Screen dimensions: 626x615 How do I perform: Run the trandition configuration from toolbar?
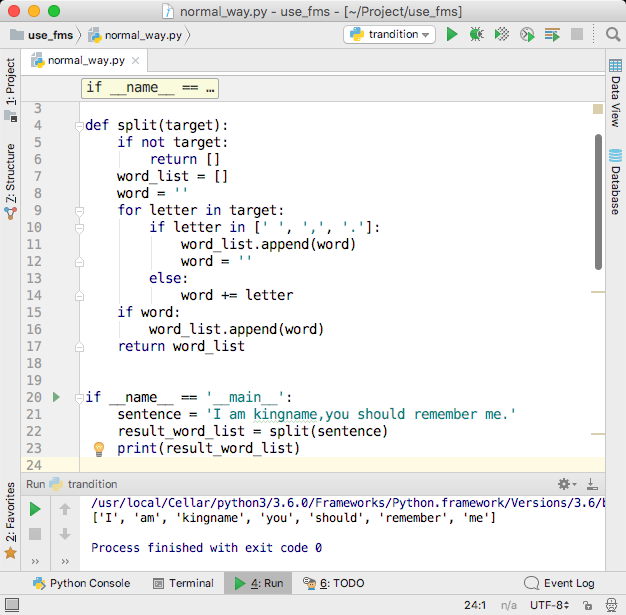(452, 35)
